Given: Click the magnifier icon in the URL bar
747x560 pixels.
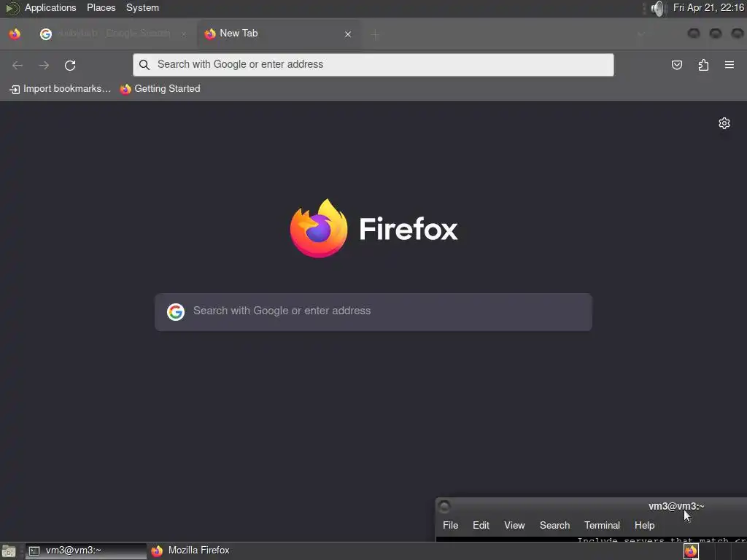Looking at the screenshot, I should point(144,65).
